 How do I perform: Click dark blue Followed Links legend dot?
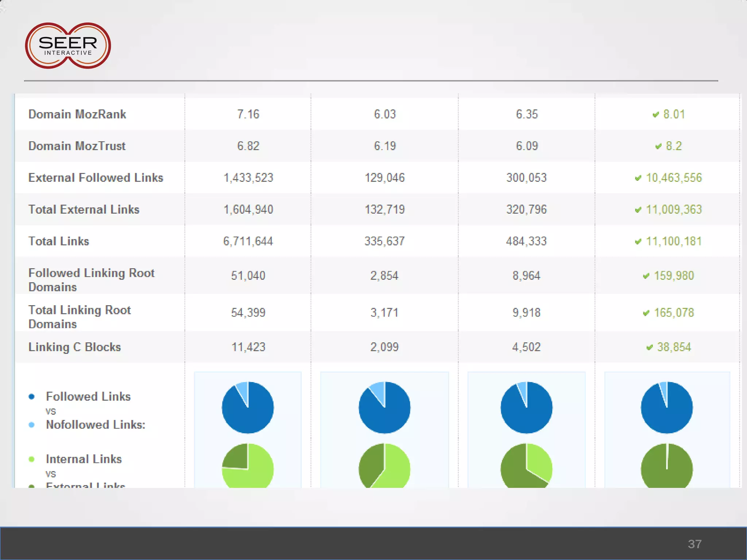[x=32, y=397]
